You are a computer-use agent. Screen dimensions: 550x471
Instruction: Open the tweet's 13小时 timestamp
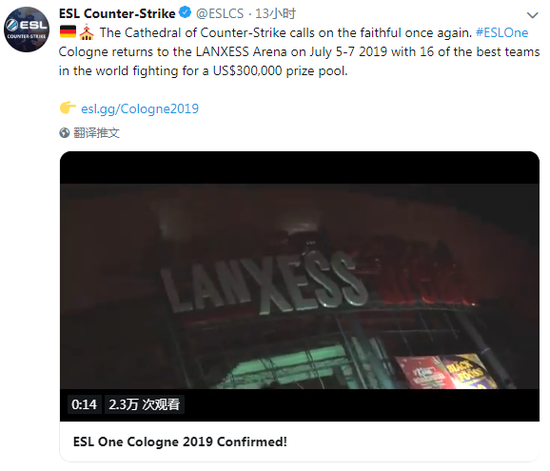[x=275, y=14]
